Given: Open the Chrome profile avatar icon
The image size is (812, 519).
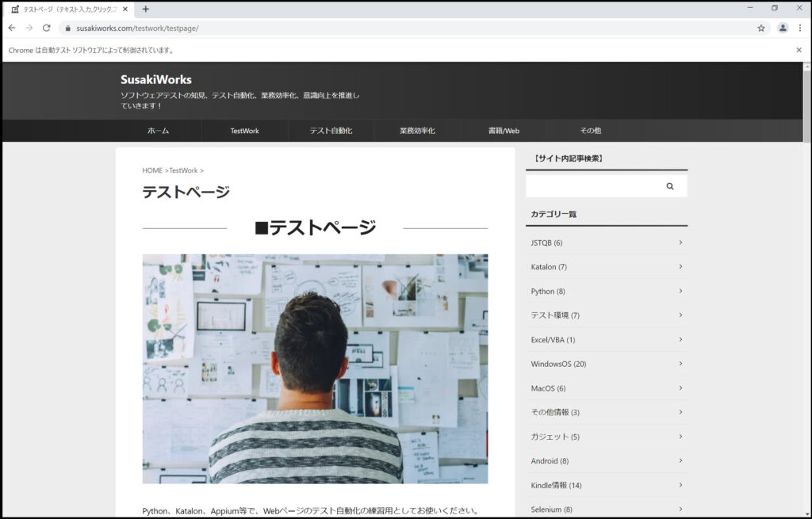Looking at the screenshot, I should coord(783,28).
